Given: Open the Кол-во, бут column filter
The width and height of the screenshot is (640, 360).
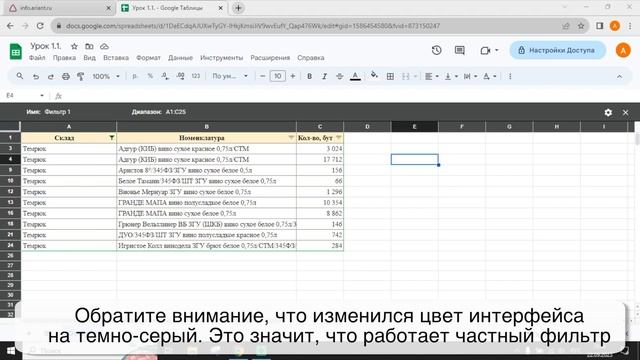Looking at the screenshot, I should tap(339, 138).
